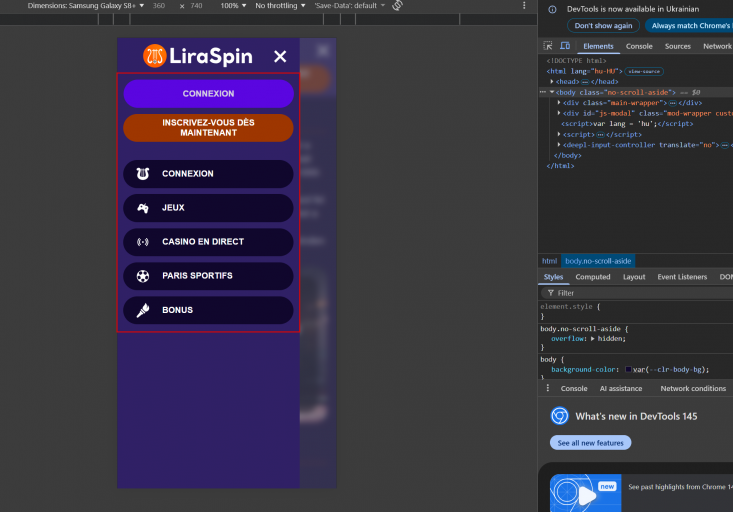
Task: Collapse the body element node
Action: (x=552, y=92)
